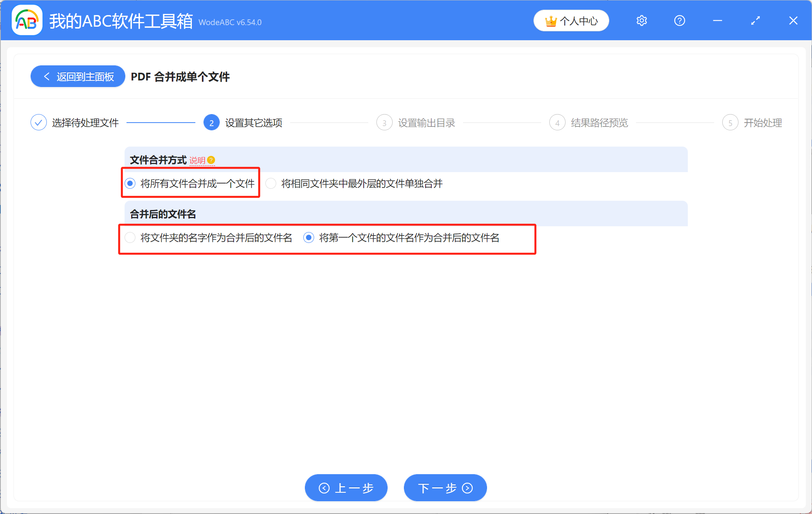
Task: Select 将文件夹的名字作为合并后的文件名
Action: point(130,238)
